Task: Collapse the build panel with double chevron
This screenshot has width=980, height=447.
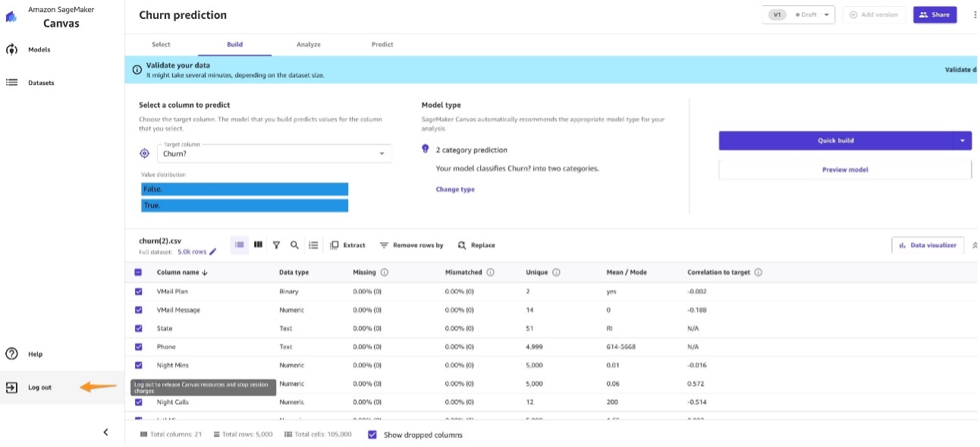Action: click(x=975, y=245)
